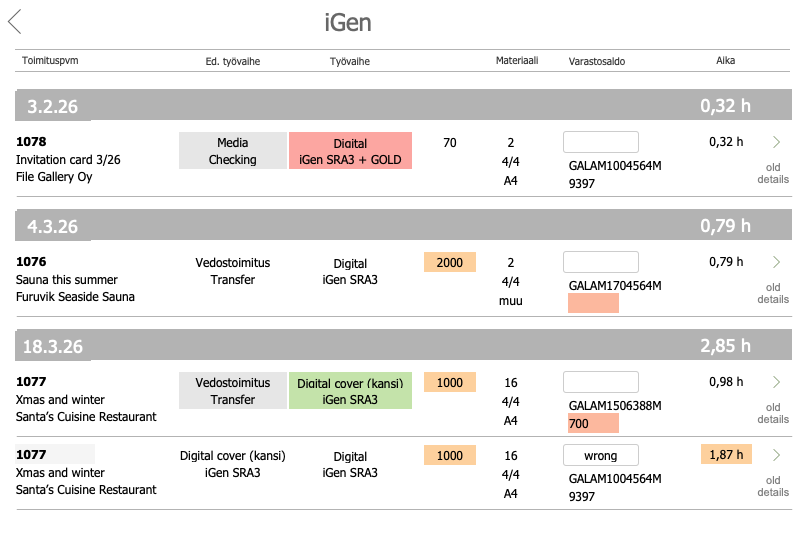Go back with the left arrow icon
This screenshot has height=535, width=804.
(14, 21)
